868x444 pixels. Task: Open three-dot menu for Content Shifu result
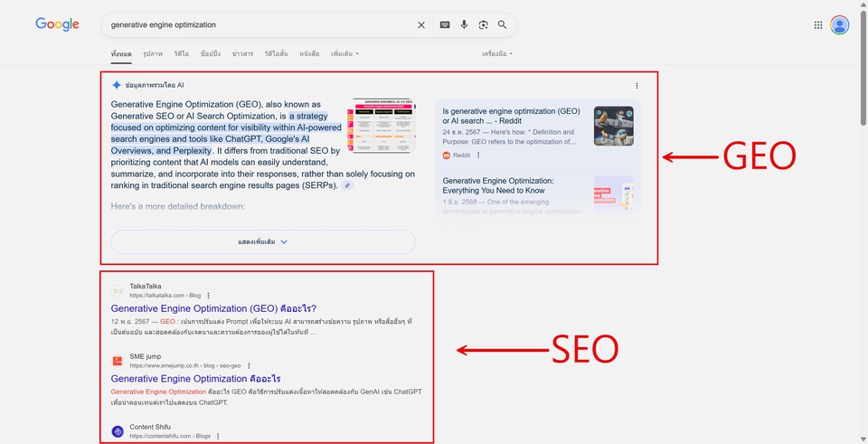(x=218, y=436)
